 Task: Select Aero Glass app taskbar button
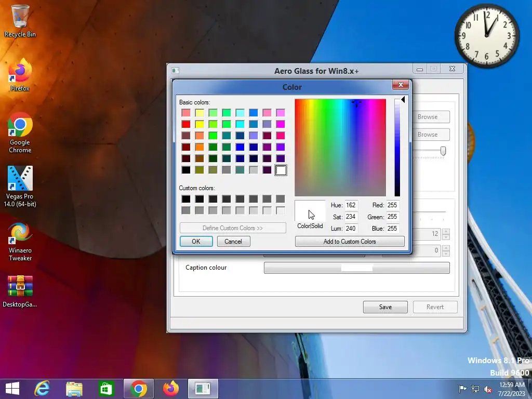coord(203,389)
